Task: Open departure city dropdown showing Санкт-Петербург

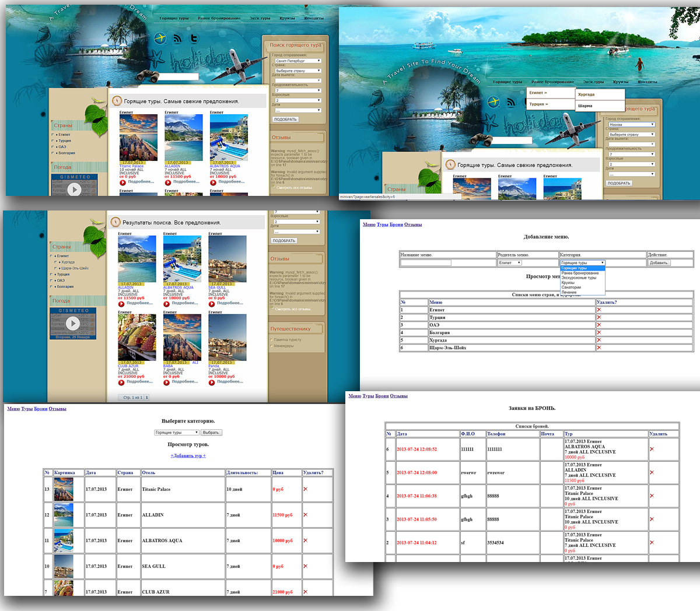Action: point(297,61)
